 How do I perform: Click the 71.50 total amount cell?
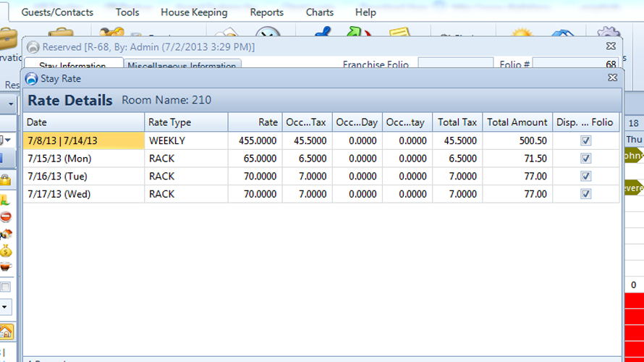point(517,159)
